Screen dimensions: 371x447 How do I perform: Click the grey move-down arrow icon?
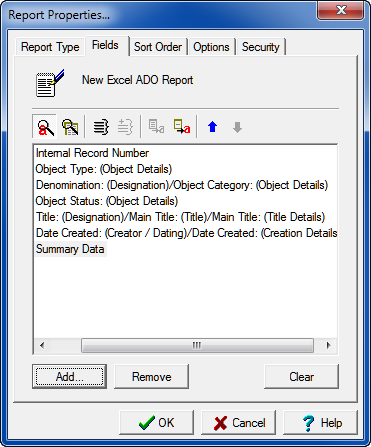point(237,127)
